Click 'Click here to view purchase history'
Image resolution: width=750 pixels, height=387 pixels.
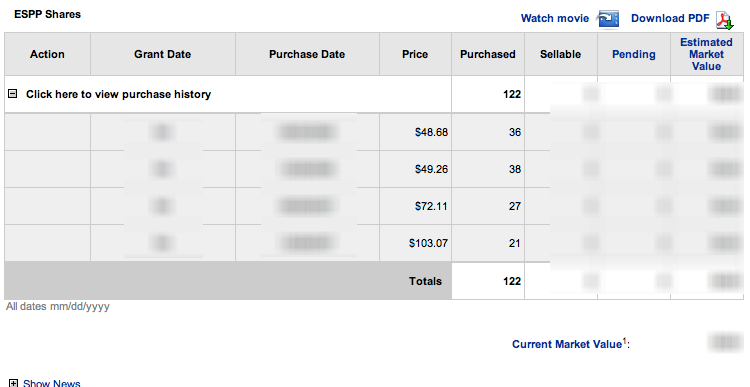pos(118,94)
